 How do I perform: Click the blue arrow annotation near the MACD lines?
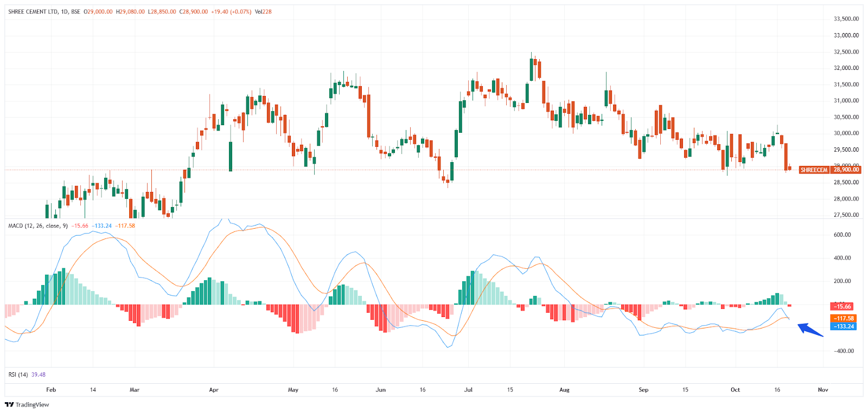click(x=810, y=330)
